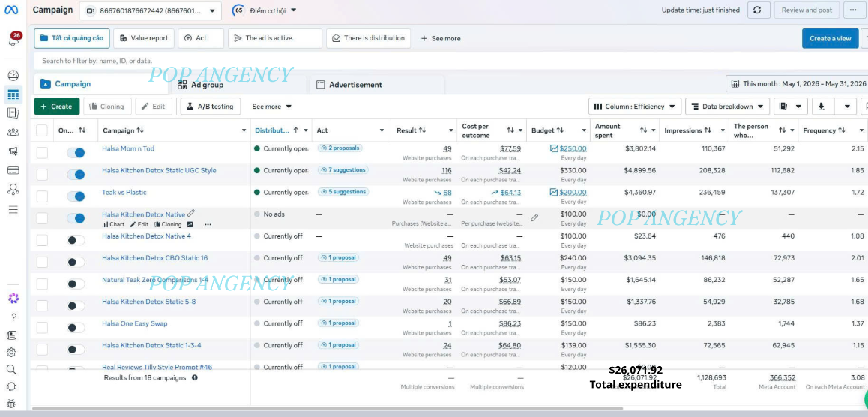The width and height of the screenshot is (868, 417).
Task: Check the Teak vs Plastic row checkbox
Action: [42, 196]
